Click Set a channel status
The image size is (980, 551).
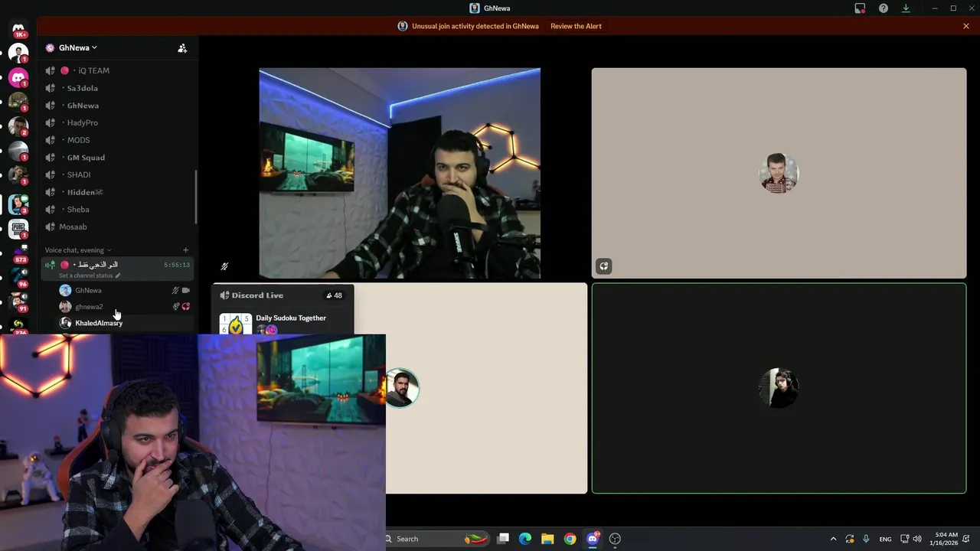pyautogui.click(x=89, y=275)
